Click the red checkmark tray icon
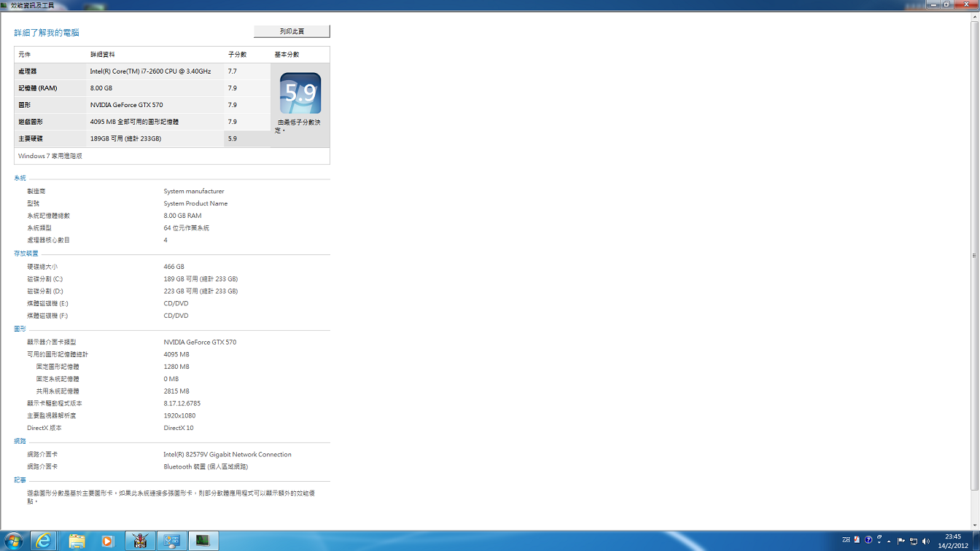The width and height of the screenshot is (980, 551). click(857, 540)
